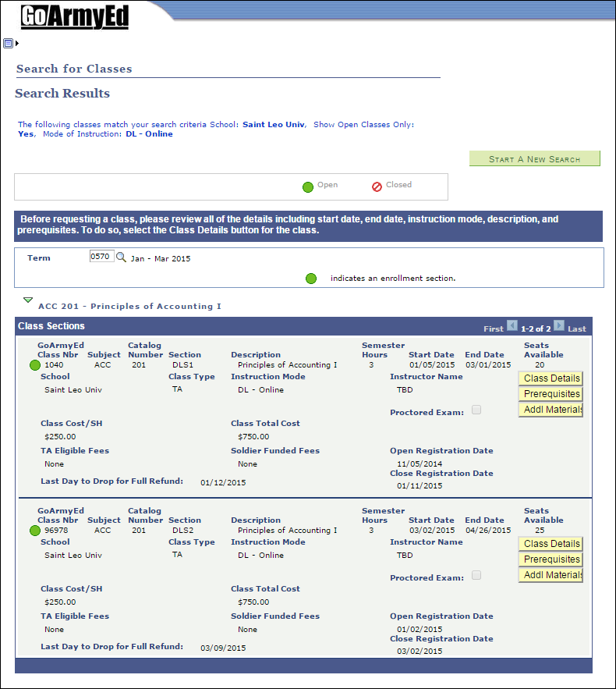616x689 pixels.
Task: Click seats available value 20
Action: (540, 365)
